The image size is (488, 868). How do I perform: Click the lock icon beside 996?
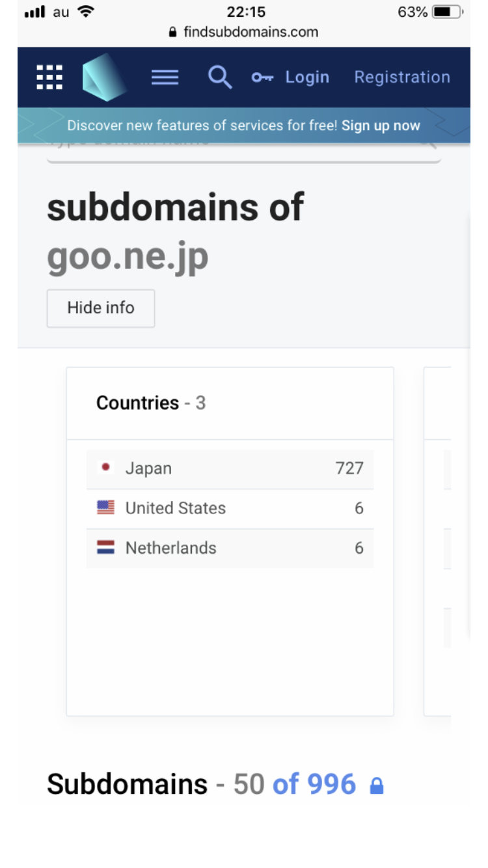[x=377, y=787]
